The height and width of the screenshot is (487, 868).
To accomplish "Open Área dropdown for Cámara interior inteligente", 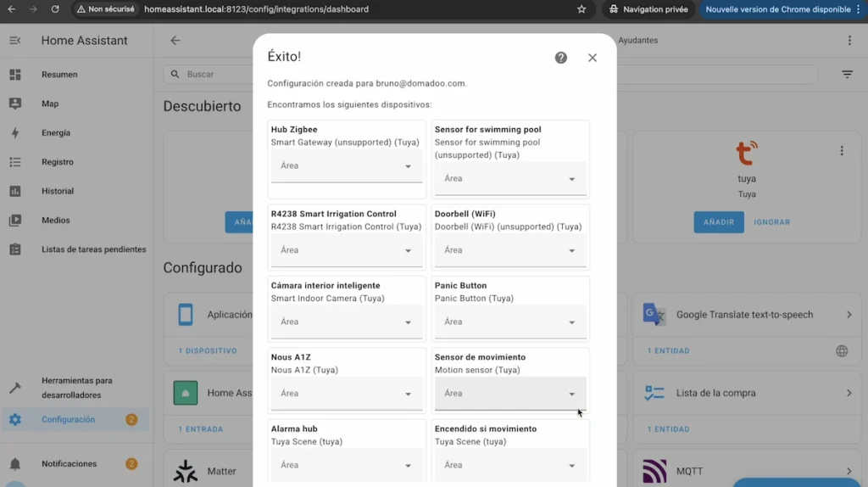I will 347,322.
